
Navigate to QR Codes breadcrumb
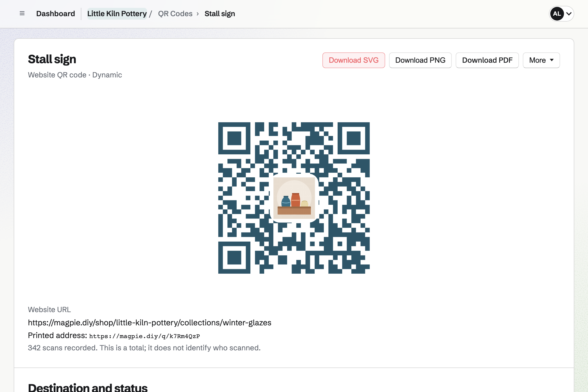click(x=175, y=13)
